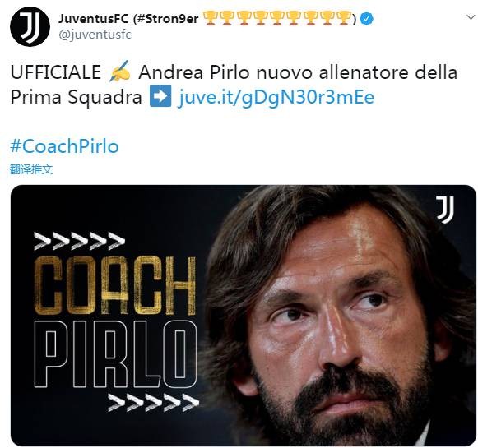Click the outlined PIRLO text in image

(x=115, y=354)
